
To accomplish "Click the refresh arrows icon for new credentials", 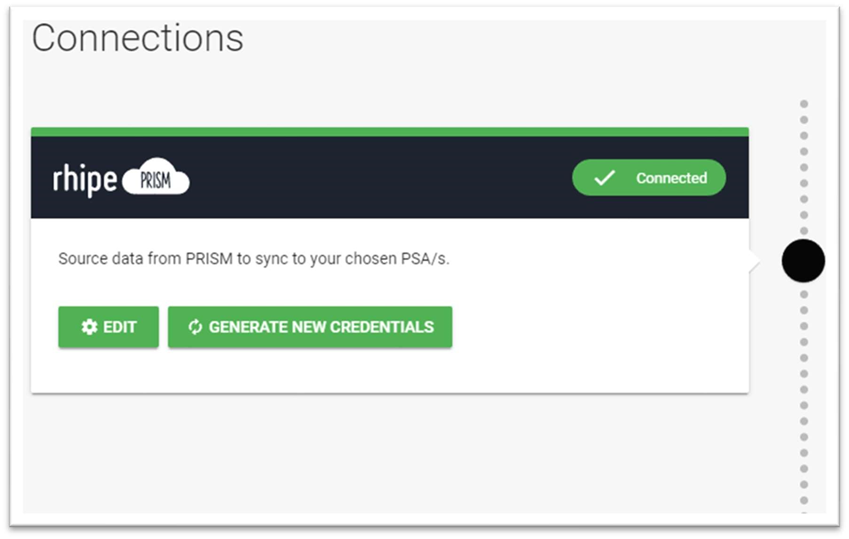I will pyautogui.click(x=195, y=327).
